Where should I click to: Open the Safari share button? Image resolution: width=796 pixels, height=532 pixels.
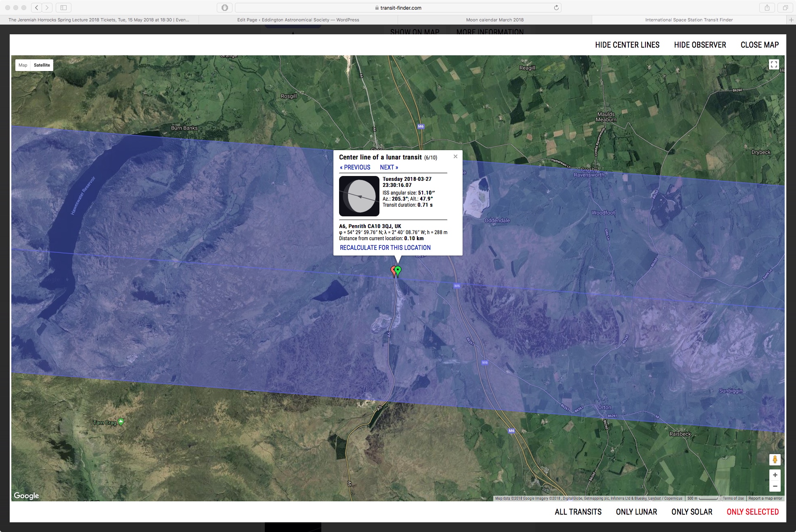(767, 8)
